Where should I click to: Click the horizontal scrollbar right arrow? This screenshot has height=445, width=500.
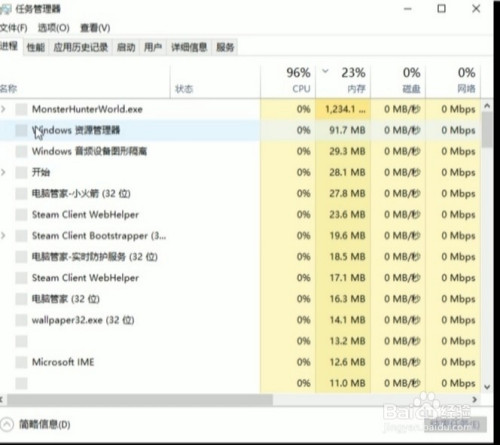(x=475, y=399)
